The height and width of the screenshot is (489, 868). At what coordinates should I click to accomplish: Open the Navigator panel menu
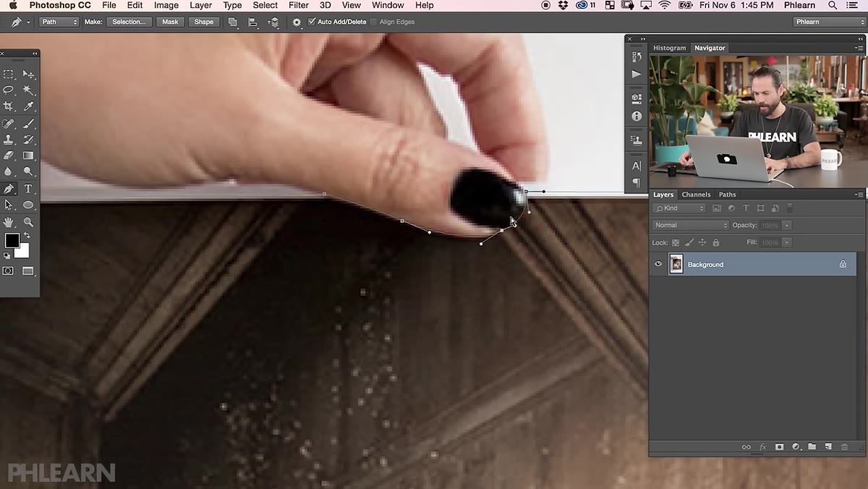859,48
